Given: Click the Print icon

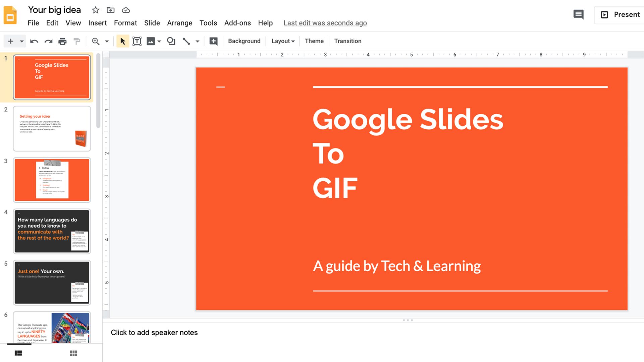Looking at the screenshot, I should click(62, 41).
